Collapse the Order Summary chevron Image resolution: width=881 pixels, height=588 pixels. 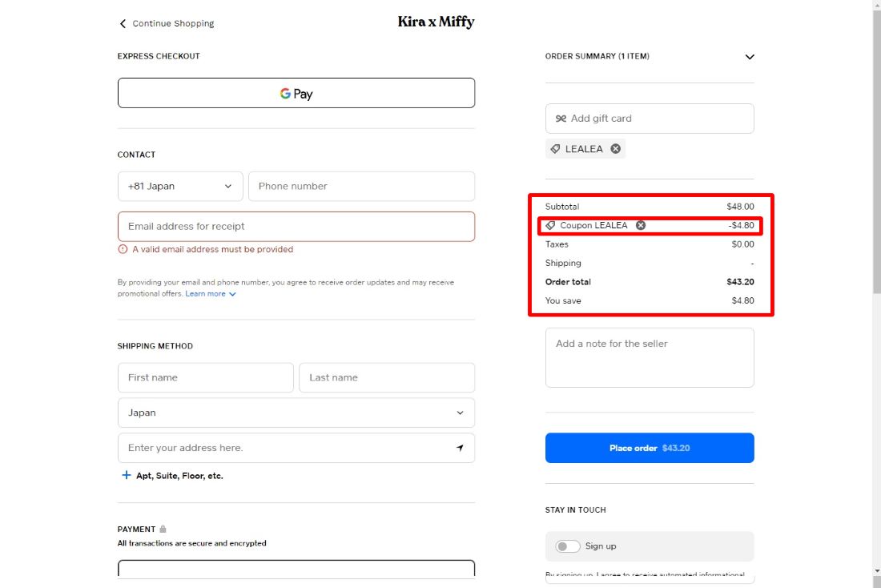(750, 57)
